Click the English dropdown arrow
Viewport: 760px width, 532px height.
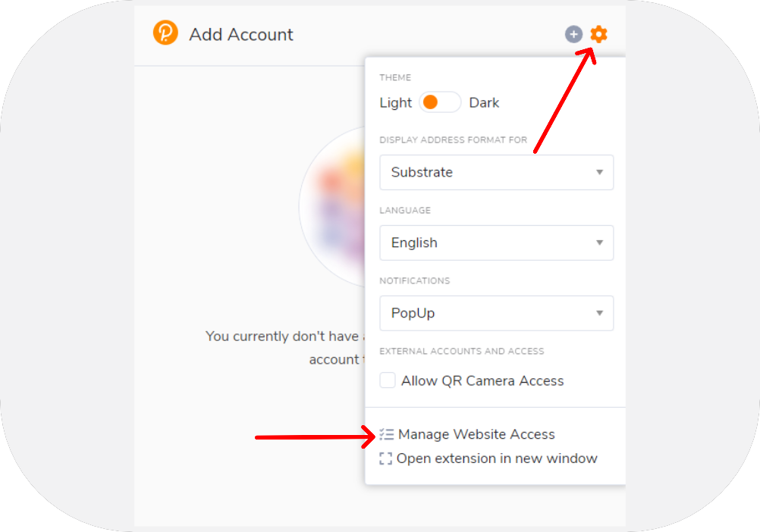point(599,243)
